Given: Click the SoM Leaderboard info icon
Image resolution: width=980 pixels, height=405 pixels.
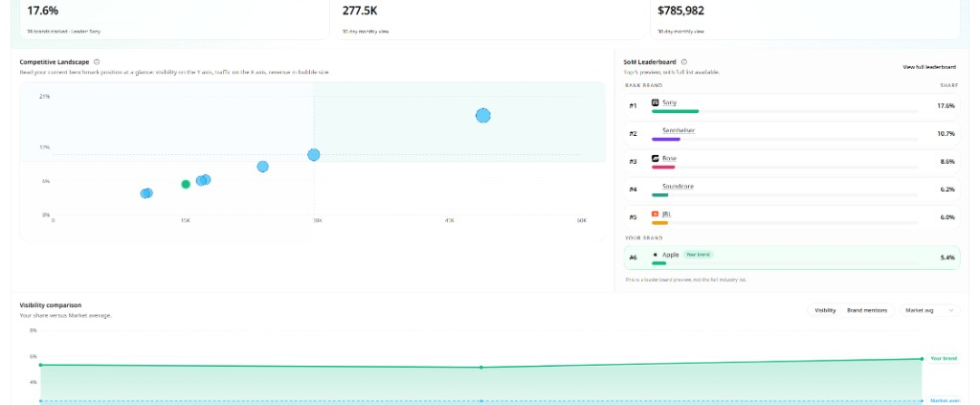Looking at the screenshot, I should pyautogui.click(x=684, y=62).
